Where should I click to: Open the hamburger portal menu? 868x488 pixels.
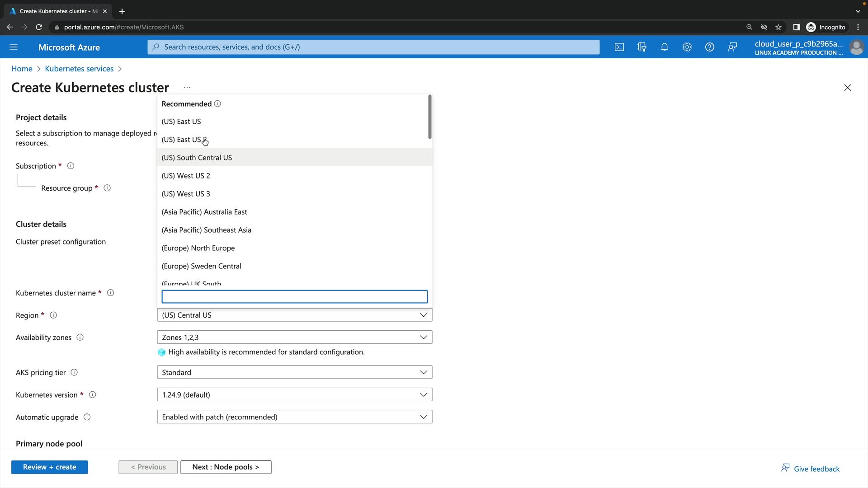[x=14, y=47]
